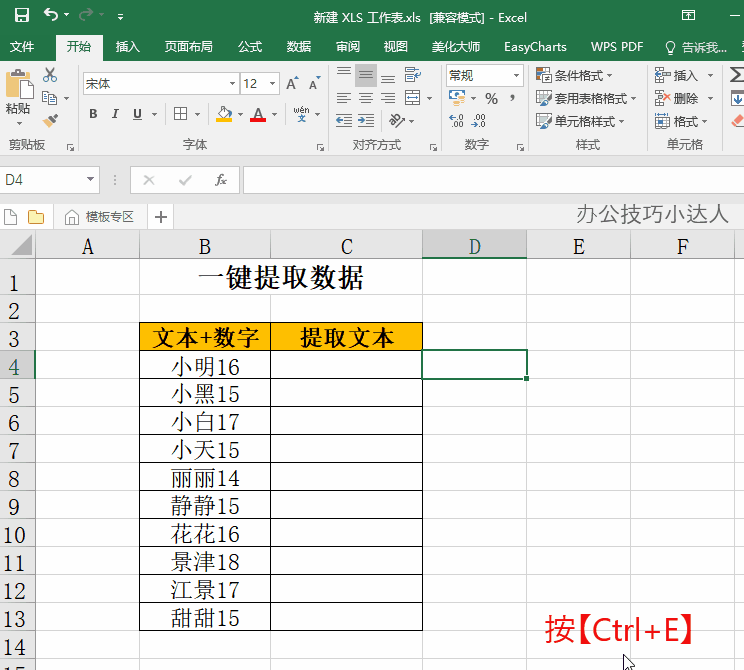744x670 pixels.
Task: Toggle wrap text in cells
Action: pyautogui.click(x=412, y=74)
